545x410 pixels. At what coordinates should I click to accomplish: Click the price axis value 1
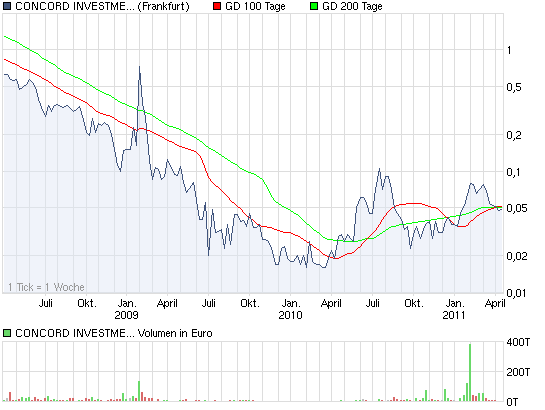[509, 50]
